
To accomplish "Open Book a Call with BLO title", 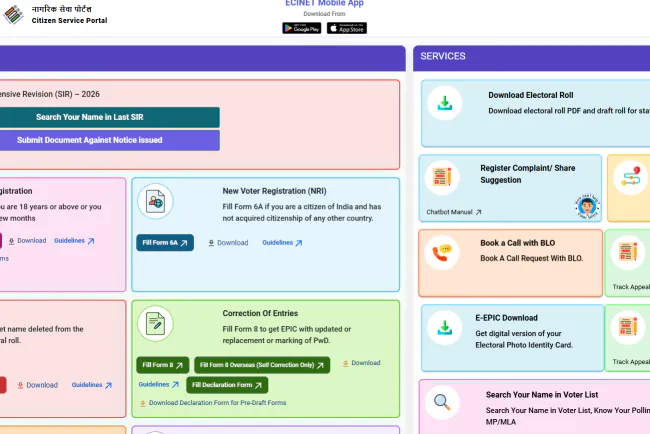I will tap(517, 243).
